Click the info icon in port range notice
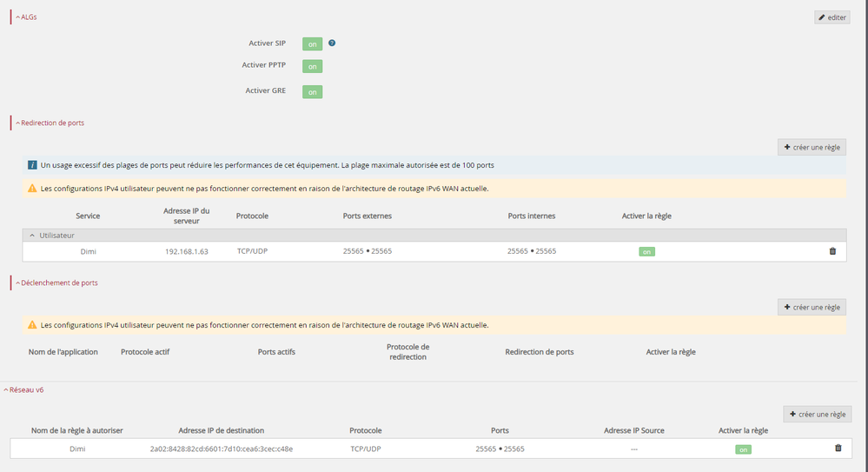The height and width of the screenshot is (472, 868). [x=32, y=164]
